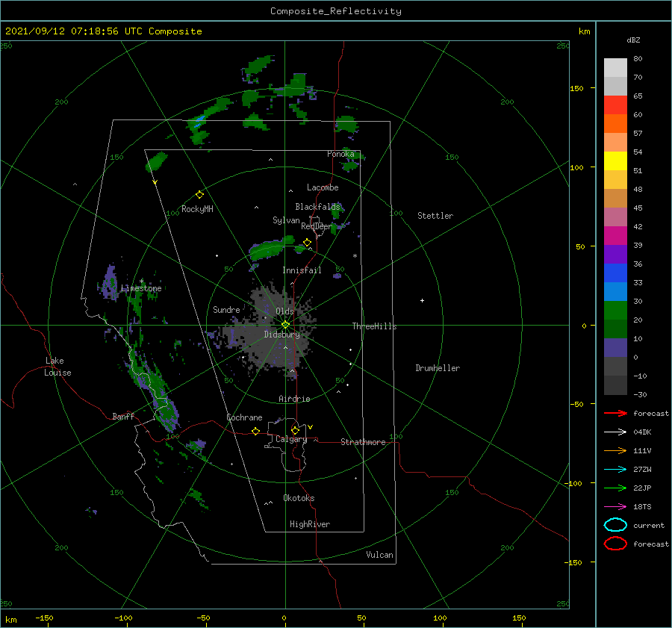Screen dimensions: 672x628
Task: Click the yellow diamond marker beside RockyMH
Action: pyautogui.click(x=199, y=195)
